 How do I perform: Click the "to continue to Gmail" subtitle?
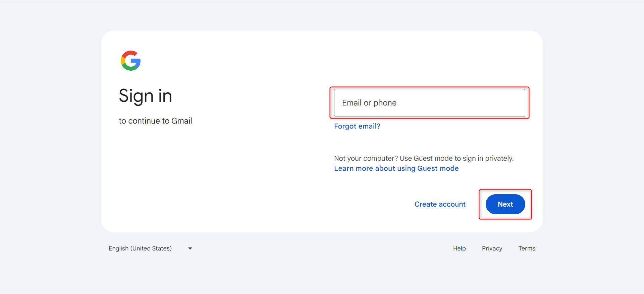(x=155, y=121)
